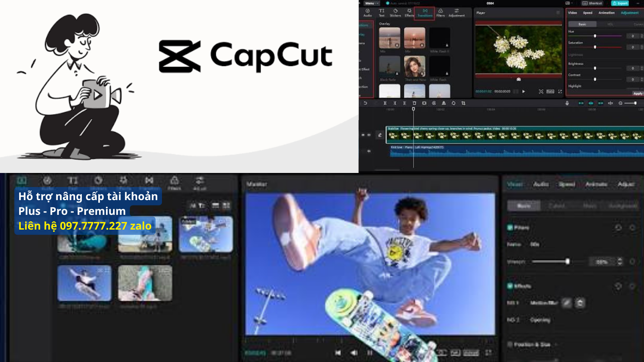644x362 pixels.
Task: Switch to Video tab in upper inspector
Action: [572, 13]
